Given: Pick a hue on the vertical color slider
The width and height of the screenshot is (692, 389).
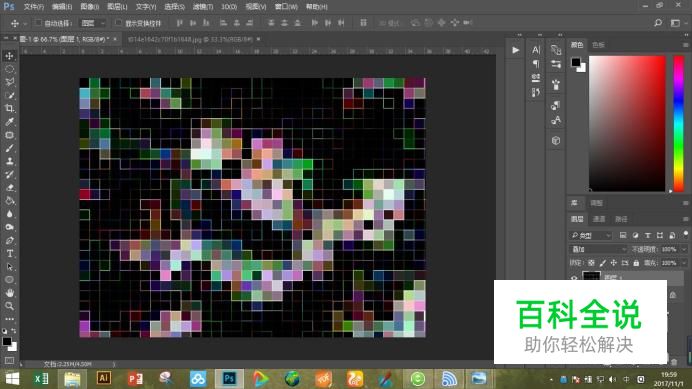Looking at the screenshot, I should pos(678,124).
